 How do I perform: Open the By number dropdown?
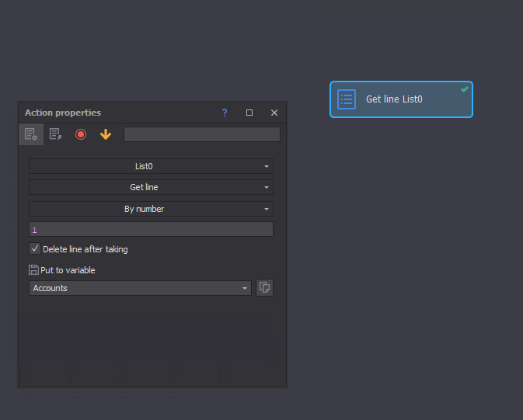tap(151, 209)
